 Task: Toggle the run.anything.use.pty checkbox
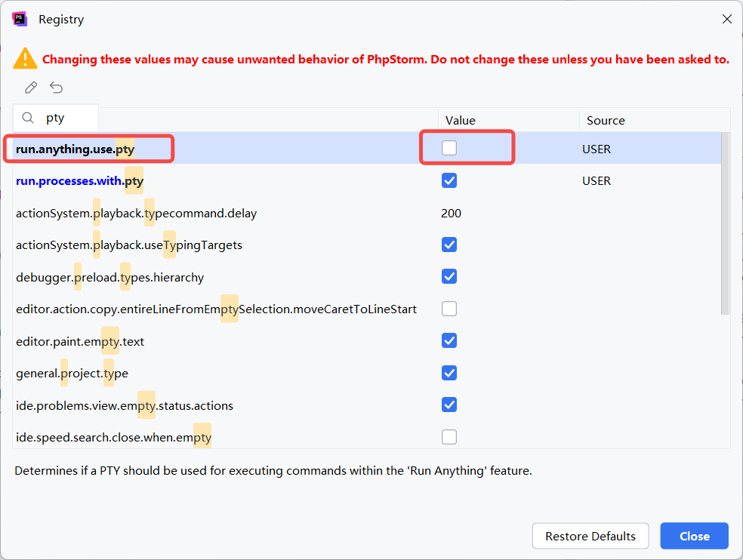449,148
